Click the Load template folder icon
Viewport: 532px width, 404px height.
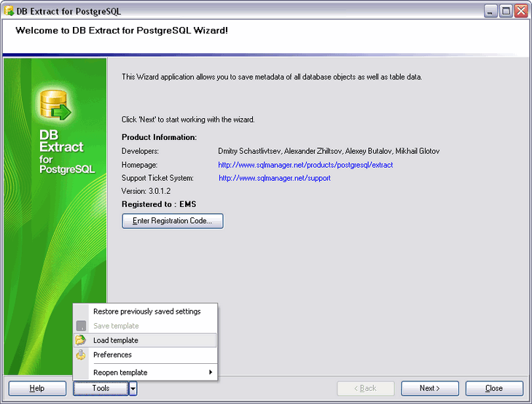81,341
